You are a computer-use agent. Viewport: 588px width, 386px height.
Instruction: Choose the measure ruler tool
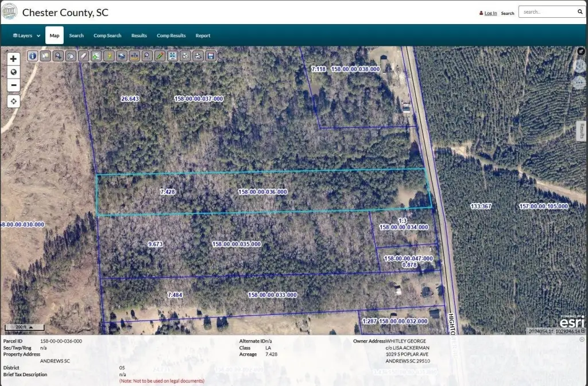[134, 56]
